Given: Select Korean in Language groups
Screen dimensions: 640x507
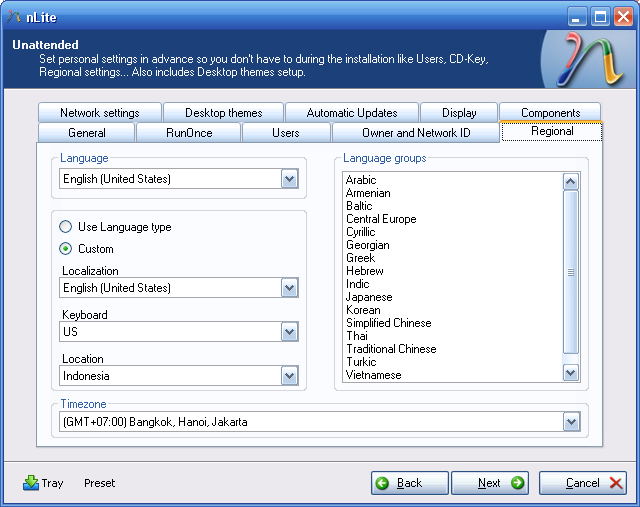Looking at the screenshot, I should click(x=363, y=310).
